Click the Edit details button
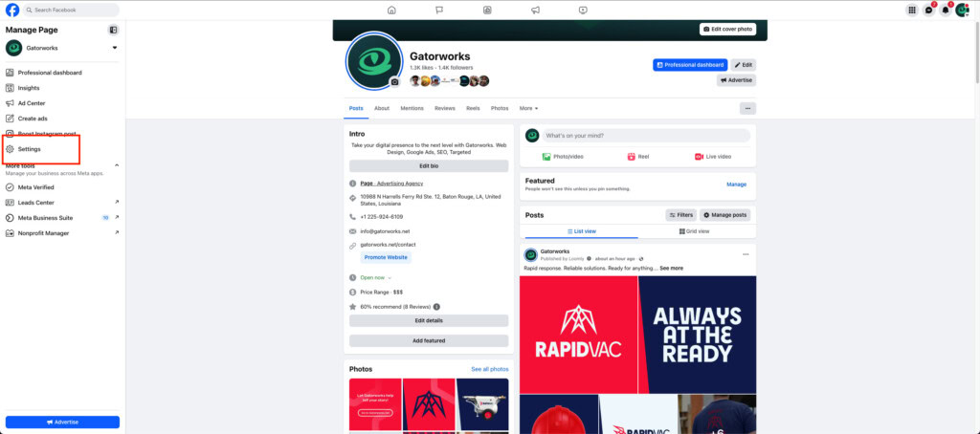The height and width of the screenshot is (434, 980). point(429,320)
